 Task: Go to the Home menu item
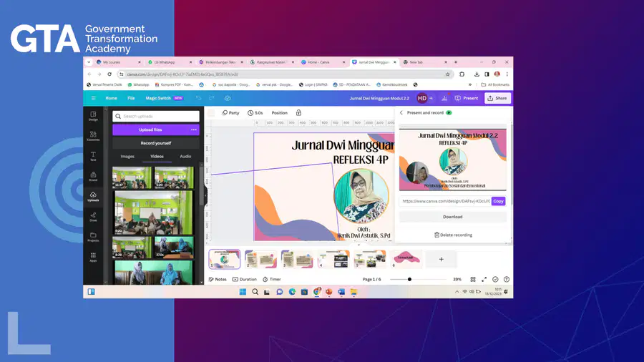tap(112, 98)
